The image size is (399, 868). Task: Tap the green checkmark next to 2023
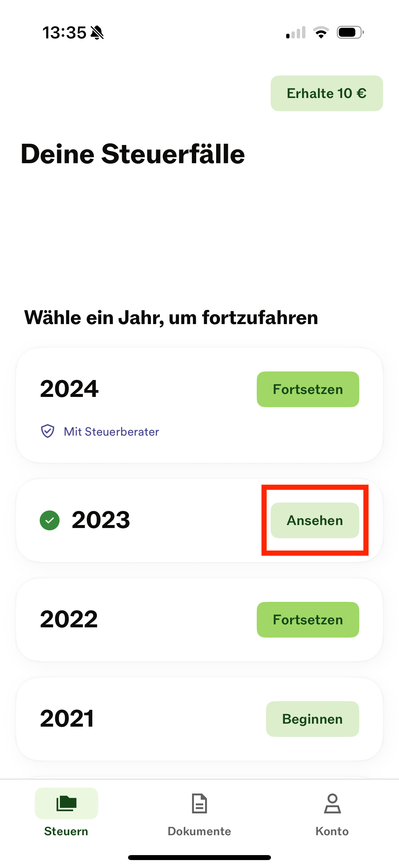pos(50,520)
